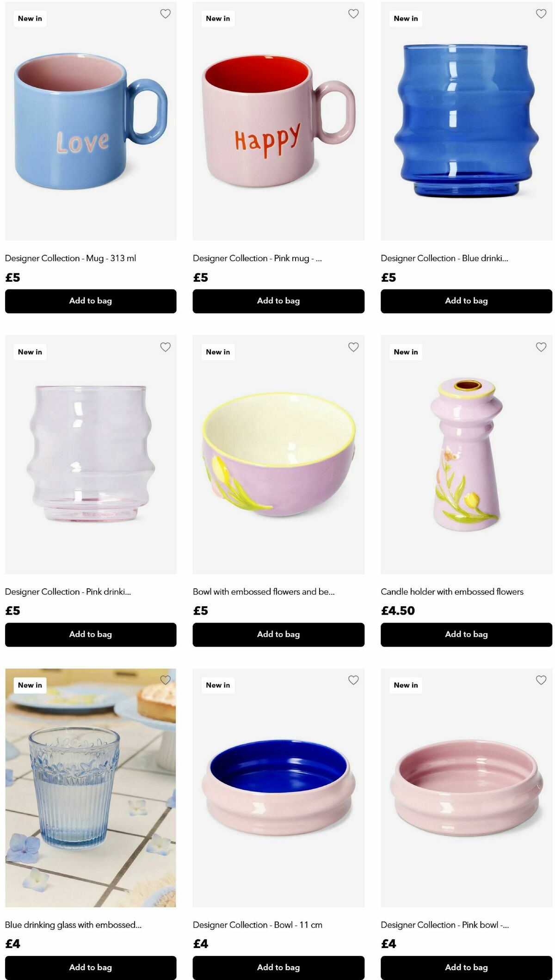Open Designer Collection - Blue drinking glass title
The width and height of the screenshot is (555, 980).
(444, 258)
